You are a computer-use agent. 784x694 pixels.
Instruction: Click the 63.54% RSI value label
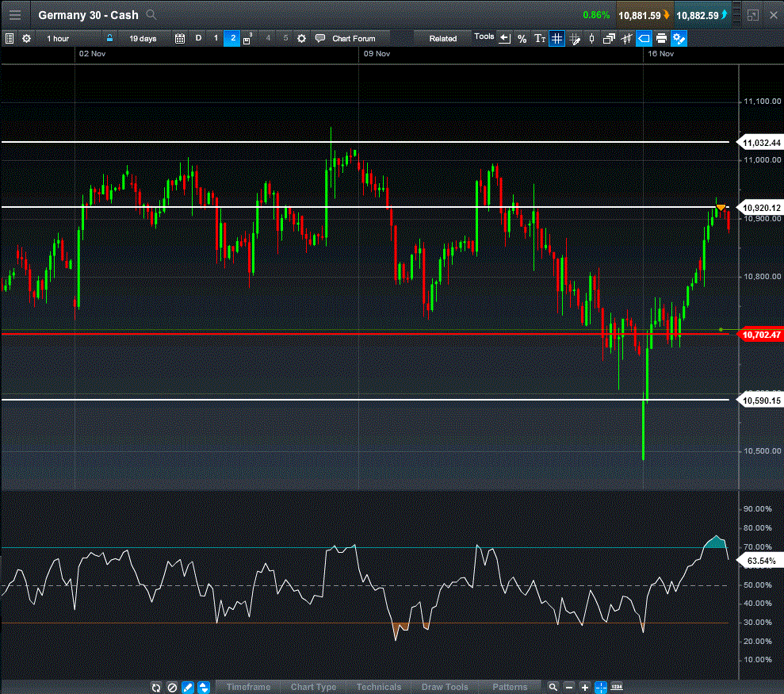coord(760,561)
